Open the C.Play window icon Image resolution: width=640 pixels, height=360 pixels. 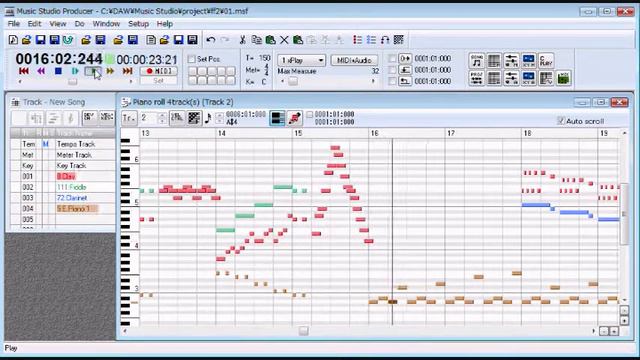(x=546, y=61)
